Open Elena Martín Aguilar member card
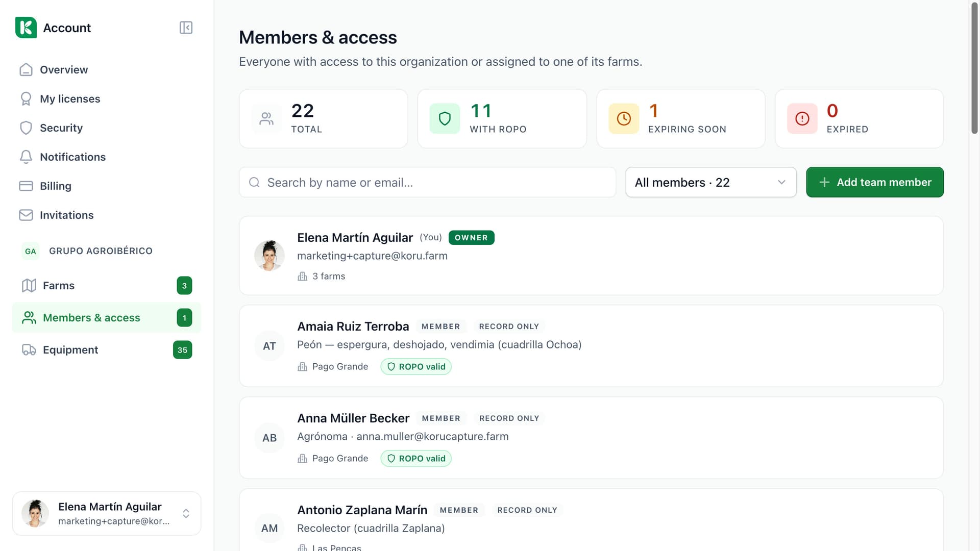Viewport: 980px width, 551px height. pos(591,256)
